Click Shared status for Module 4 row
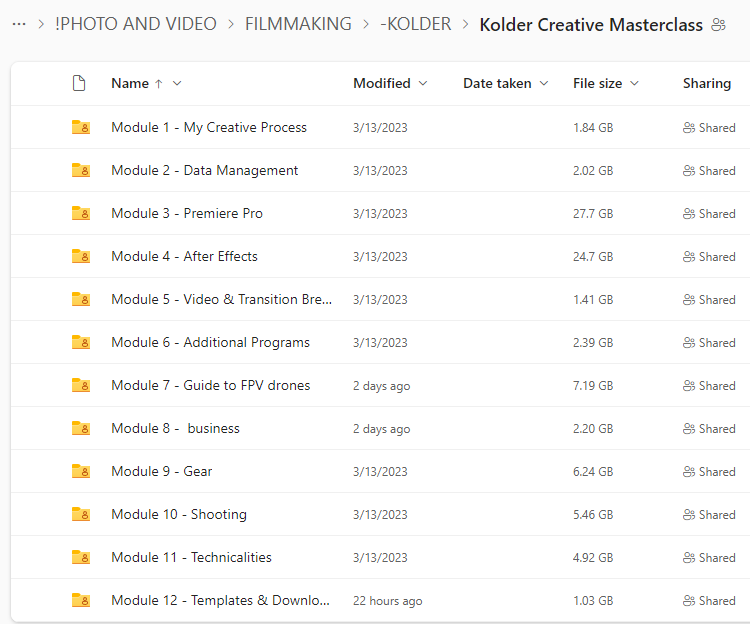 click(709, 257)
